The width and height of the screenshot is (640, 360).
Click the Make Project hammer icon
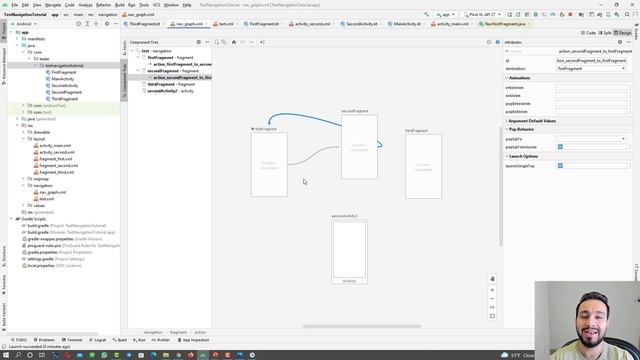pyautogui.click(x=427, y=14)
